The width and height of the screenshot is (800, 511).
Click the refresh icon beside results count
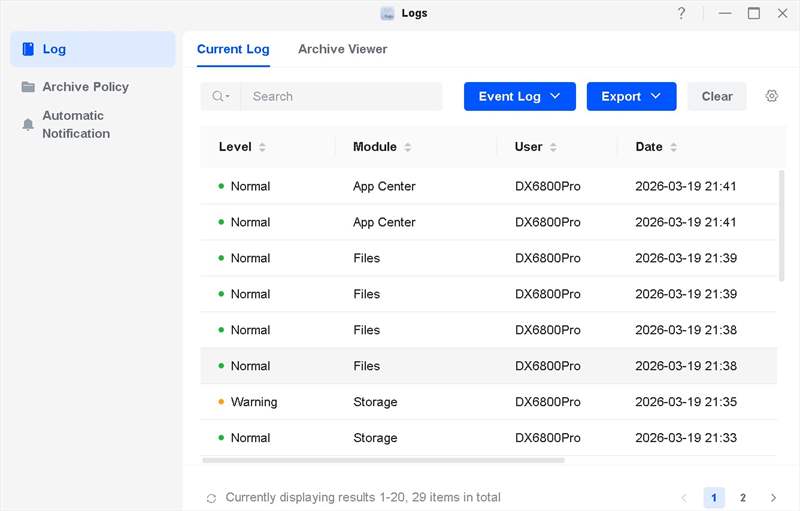click(x=211, y=498)
